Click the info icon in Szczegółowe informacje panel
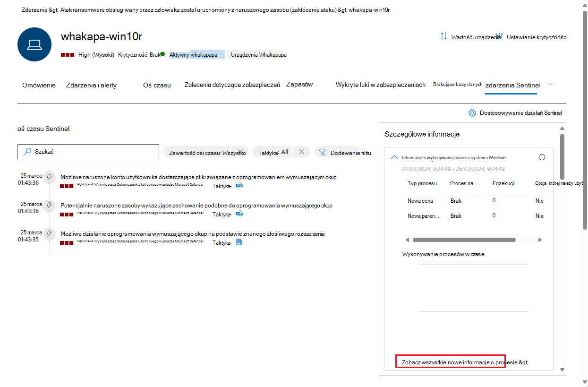 click(x=542, y=157)
